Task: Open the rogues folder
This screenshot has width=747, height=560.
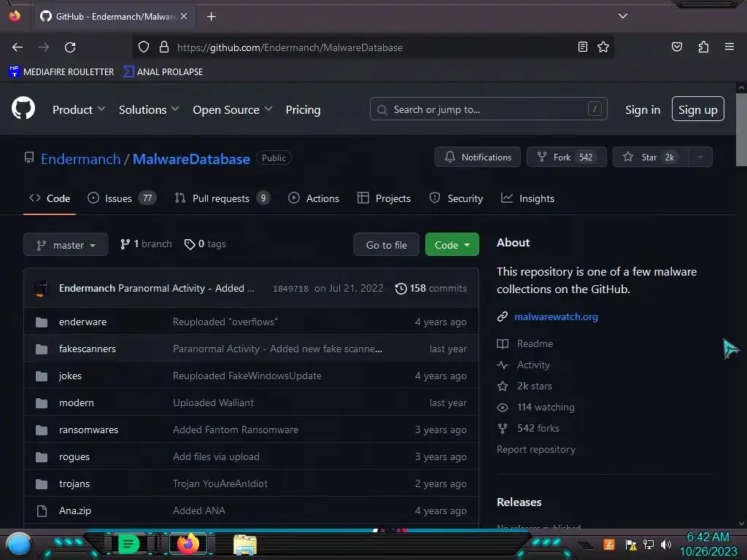Action: point(74,457)
